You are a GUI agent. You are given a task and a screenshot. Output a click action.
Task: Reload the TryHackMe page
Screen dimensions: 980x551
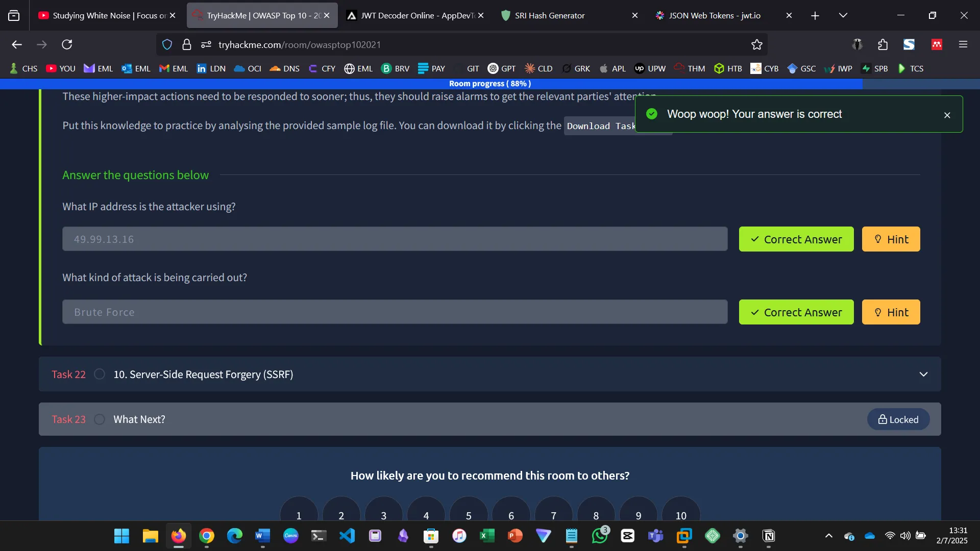point(67,45)
